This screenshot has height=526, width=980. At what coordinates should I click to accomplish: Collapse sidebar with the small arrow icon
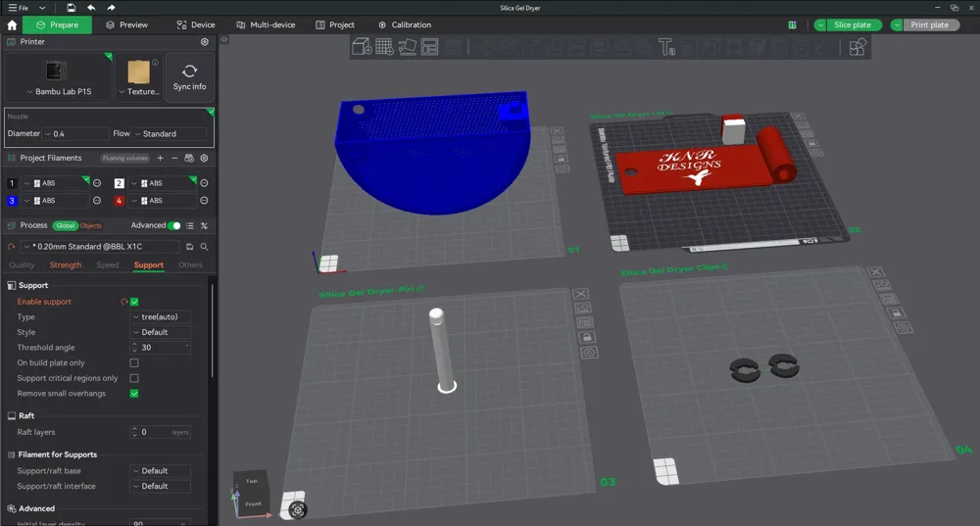[x=223, y=39]
